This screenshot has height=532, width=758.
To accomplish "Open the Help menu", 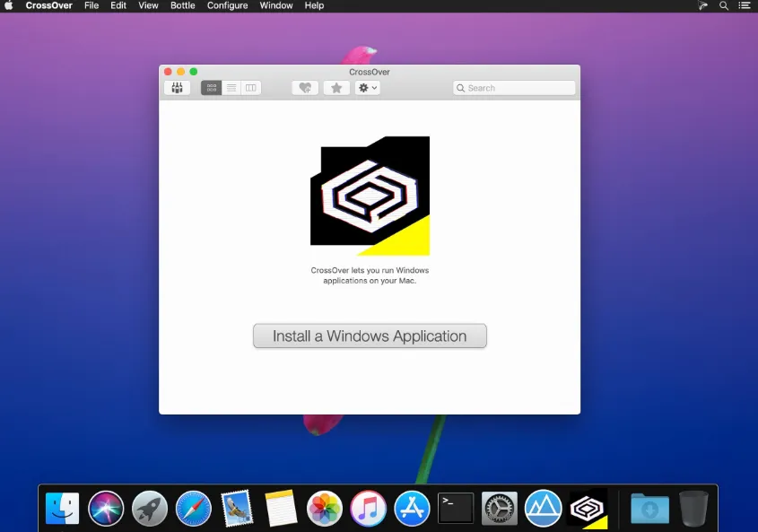I will [x=314, y=5].
